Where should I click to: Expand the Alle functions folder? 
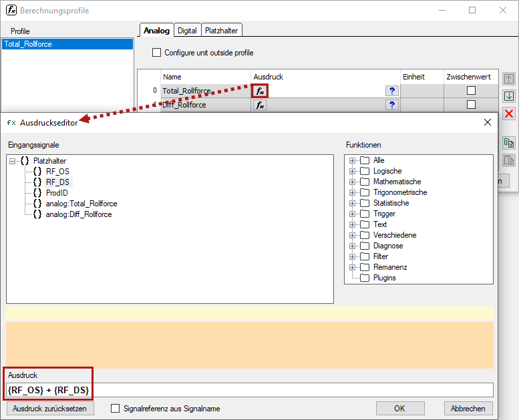[352, 160]
